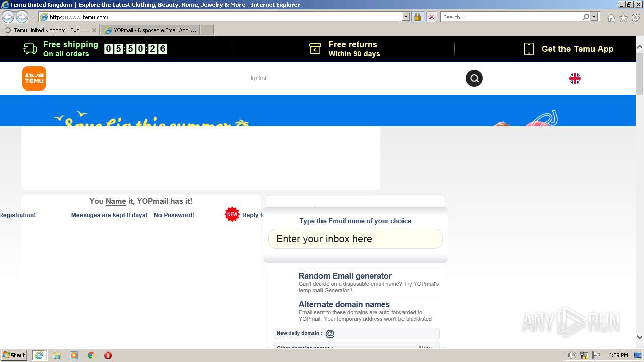Open the Alternate domain names link
This screenshot has width=644, height=362.
(x=344, y=304)
